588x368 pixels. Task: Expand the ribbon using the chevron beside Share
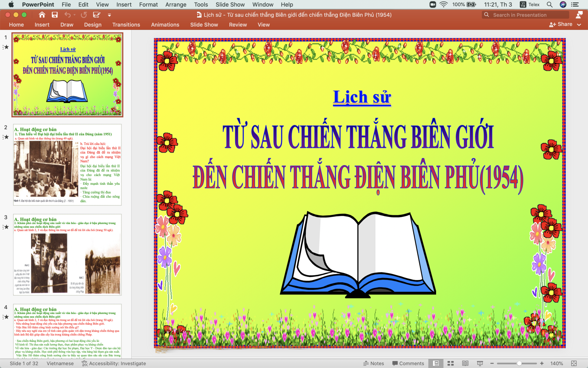coord(579,25)
